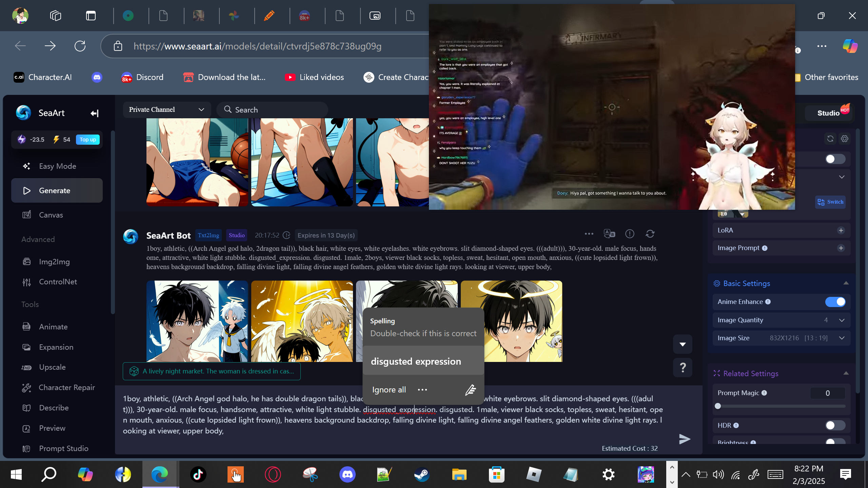Click the browser forward arrow
Viewport: 868px width, 488px height.
50,46
